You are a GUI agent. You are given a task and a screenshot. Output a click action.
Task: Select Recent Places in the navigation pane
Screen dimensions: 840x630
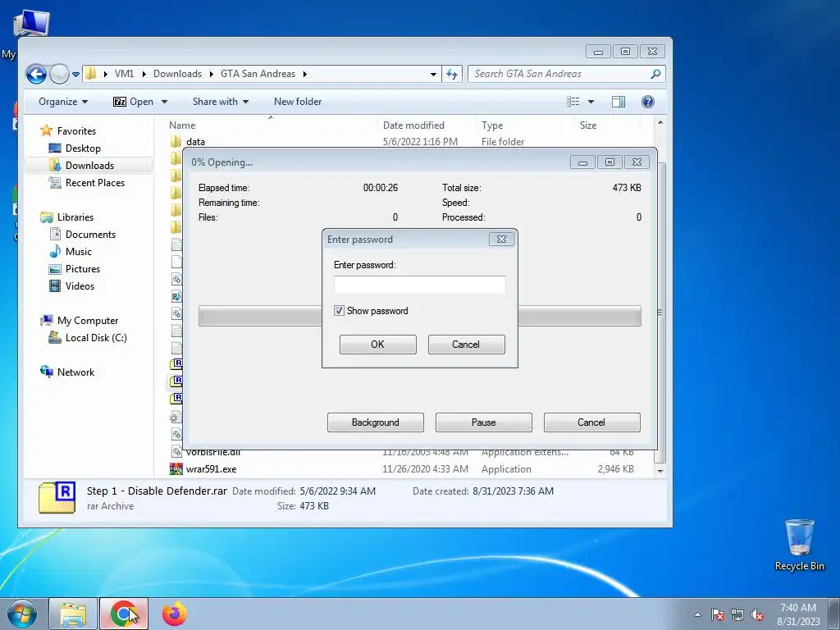pos(95,183)
